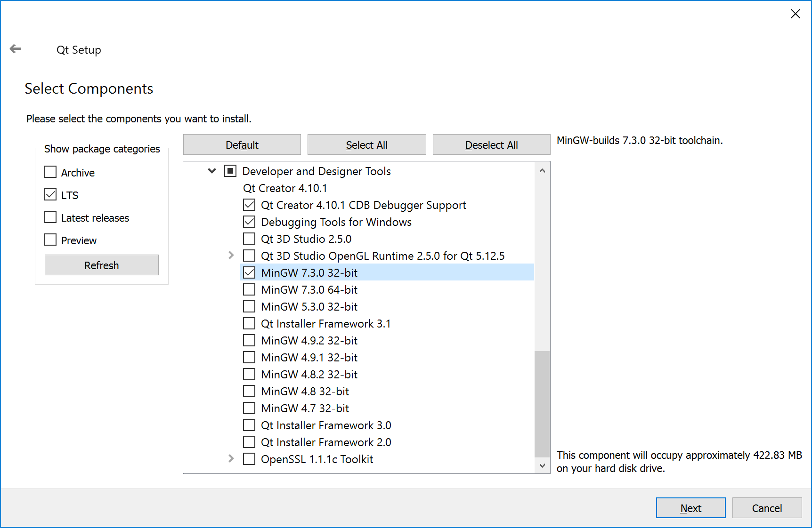812x528 pixels.
Task: Toggle Developer and Designer Tools checkbox
Action: click(230, 171)
